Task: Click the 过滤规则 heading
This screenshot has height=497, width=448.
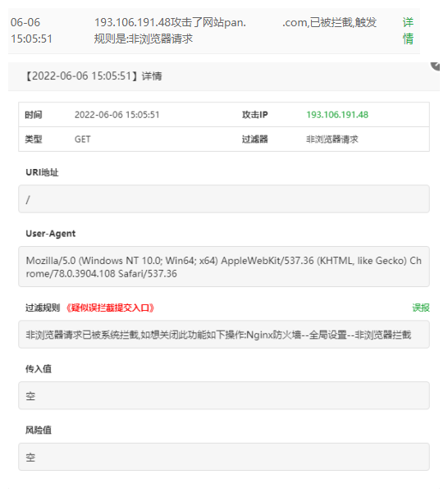Action: pos(43,308)
